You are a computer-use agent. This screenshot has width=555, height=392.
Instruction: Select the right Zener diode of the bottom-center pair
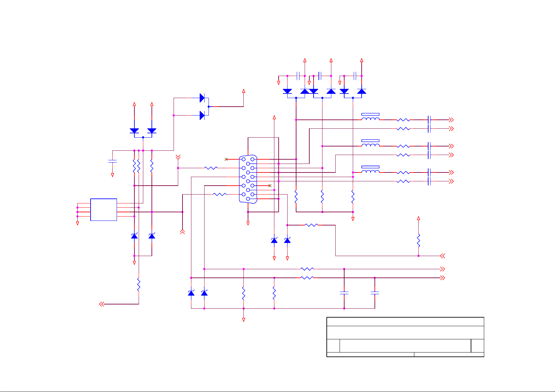pyautogui.click(x=204, y=293)
